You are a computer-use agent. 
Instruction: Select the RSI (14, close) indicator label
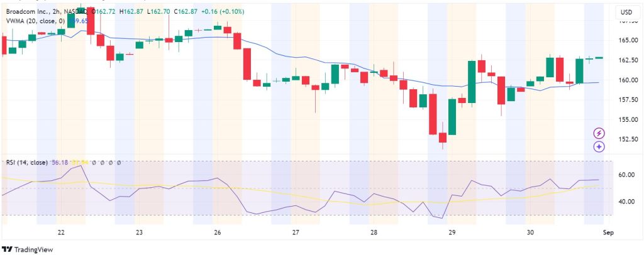pyautogui.click(x=26, y=162)
